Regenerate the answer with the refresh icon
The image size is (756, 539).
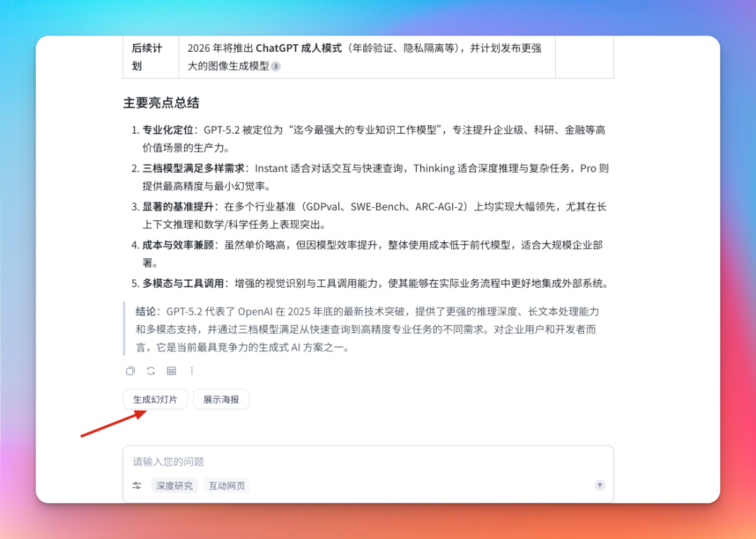(x=151, y=371)
